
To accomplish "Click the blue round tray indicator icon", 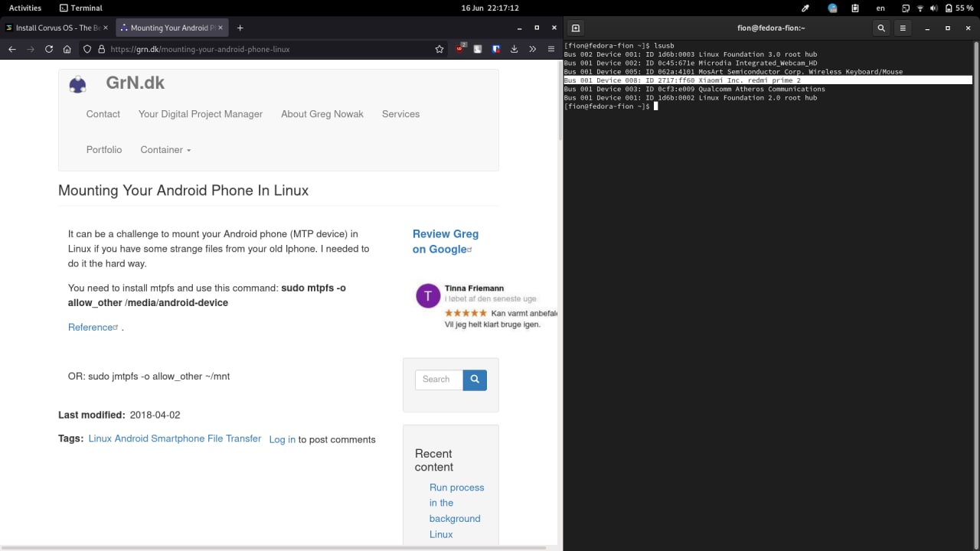I will [x=832, y=8].
